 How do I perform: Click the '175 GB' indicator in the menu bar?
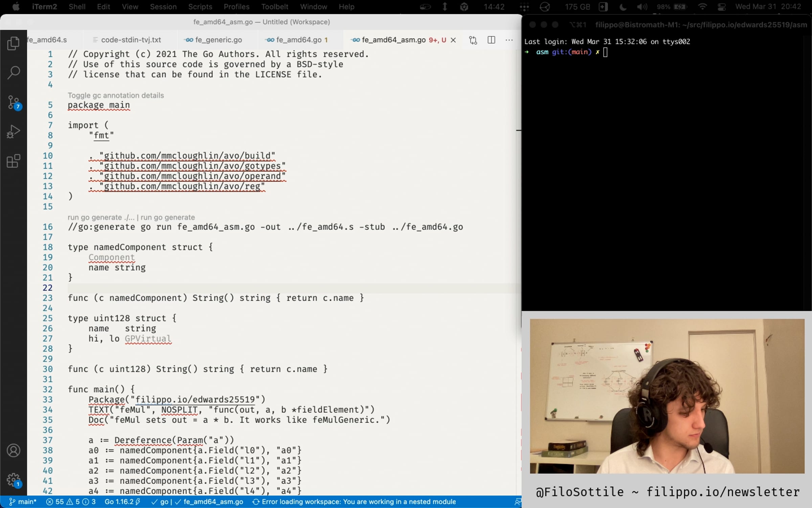coord(577,7)
